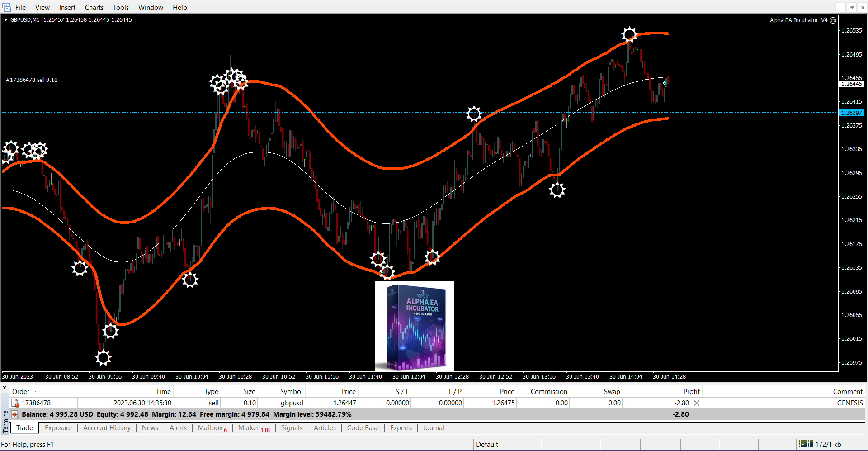Click the sell order icon beside 17386478
The height and width of the screenshot is (451, 868).
tap(15, 403)
